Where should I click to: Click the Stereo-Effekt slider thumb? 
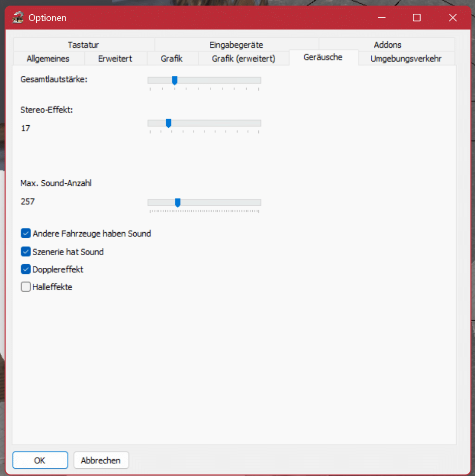(x=168, y=123)
